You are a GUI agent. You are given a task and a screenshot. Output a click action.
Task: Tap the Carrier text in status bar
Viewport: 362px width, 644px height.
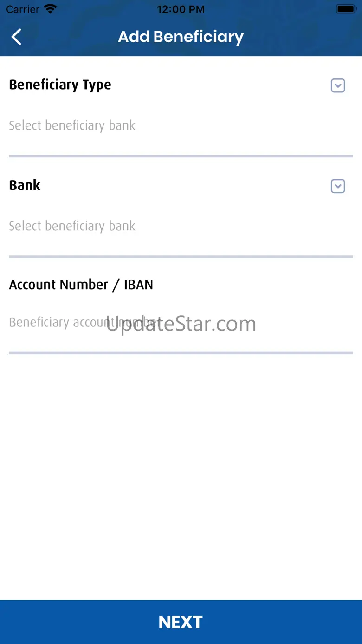tap(23, 9)
